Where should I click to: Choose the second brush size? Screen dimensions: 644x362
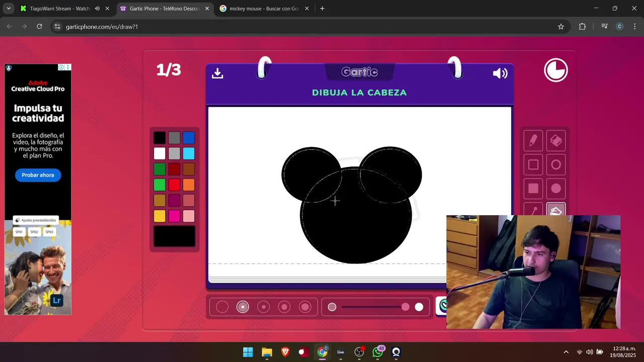(x=243, y=307)
